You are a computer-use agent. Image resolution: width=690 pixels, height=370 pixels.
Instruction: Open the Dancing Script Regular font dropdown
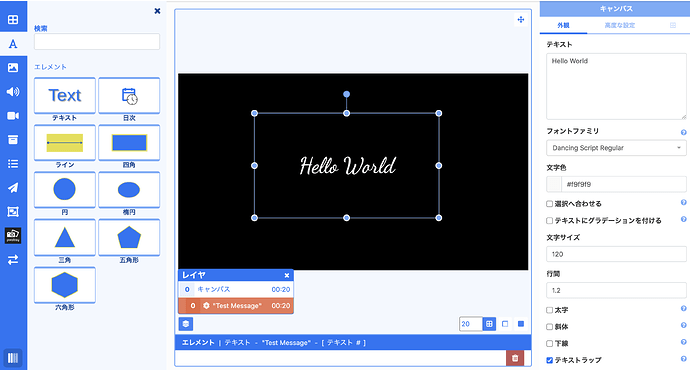(616, 148)
